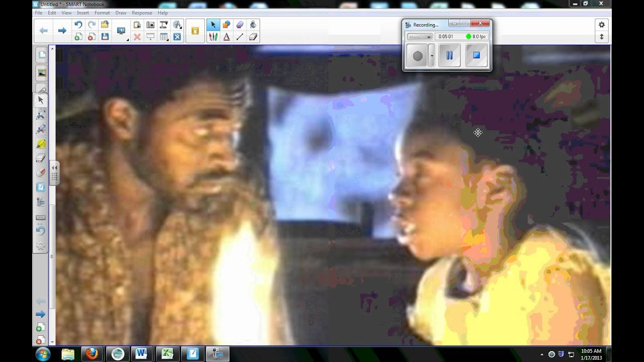Open Microsoft Word from the taskbar

tap(141, 354)
